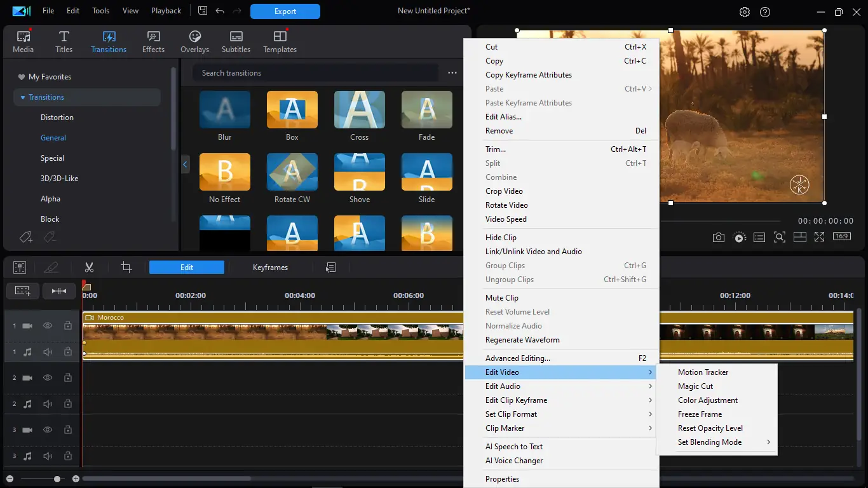Screen dimensions: 868x488
Task: Click the timeline zoom slider handle
Action: tap(57, 478)
